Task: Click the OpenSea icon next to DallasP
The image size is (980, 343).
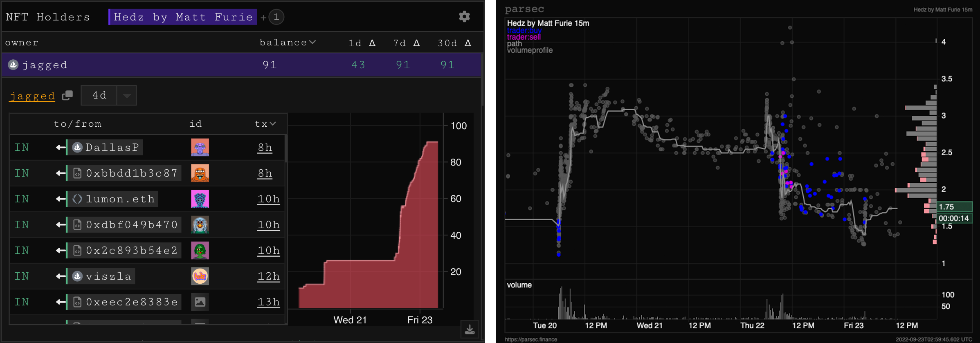Action: point(77,147)
